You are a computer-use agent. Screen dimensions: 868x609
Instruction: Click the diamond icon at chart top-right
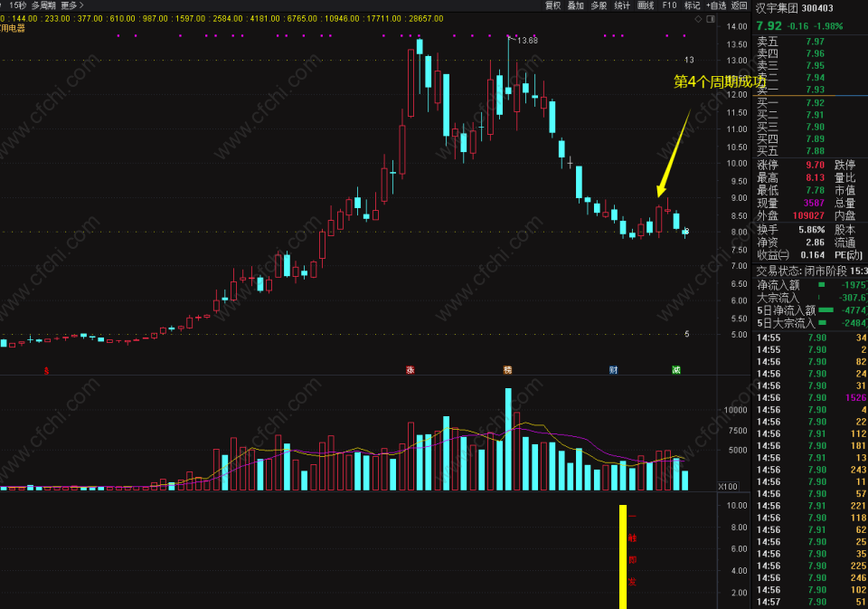[698, 19]
